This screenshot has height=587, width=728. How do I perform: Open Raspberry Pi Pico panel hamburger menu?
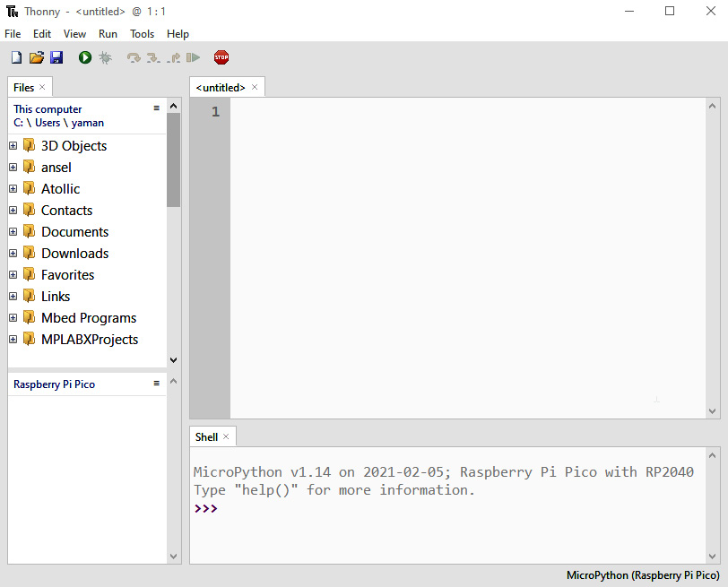coord(157,384)
